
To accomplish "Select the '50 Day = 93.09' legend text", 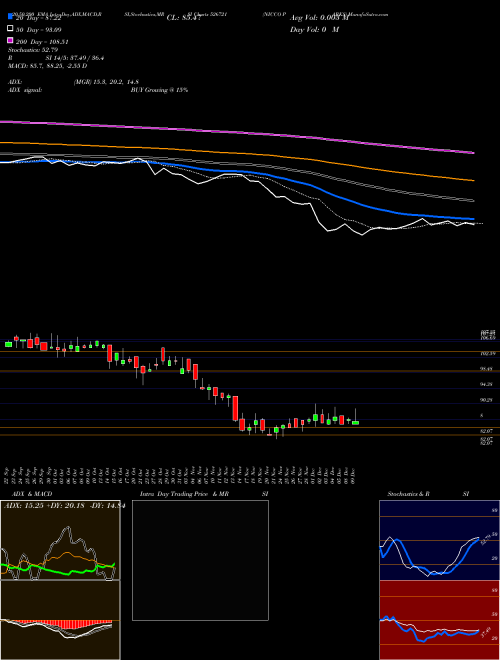I will point(39,30).
